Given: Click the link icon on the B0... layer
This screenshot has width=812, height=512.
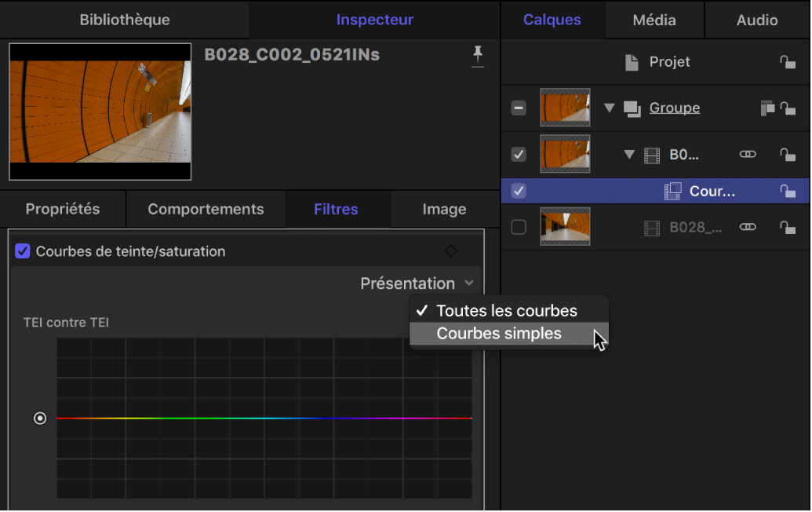Looking at the screenshot, I should click(748, 155).
